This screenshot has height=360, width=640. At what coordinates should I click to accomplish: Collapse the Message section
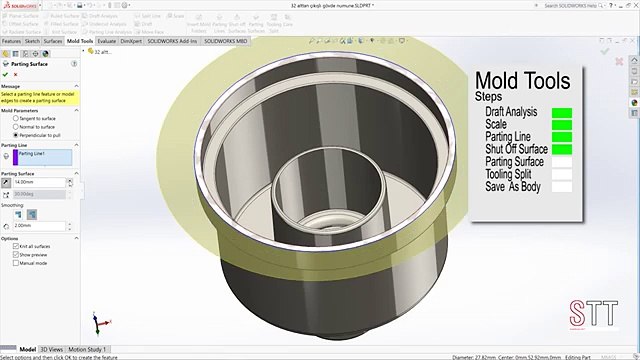pos(76,86)
